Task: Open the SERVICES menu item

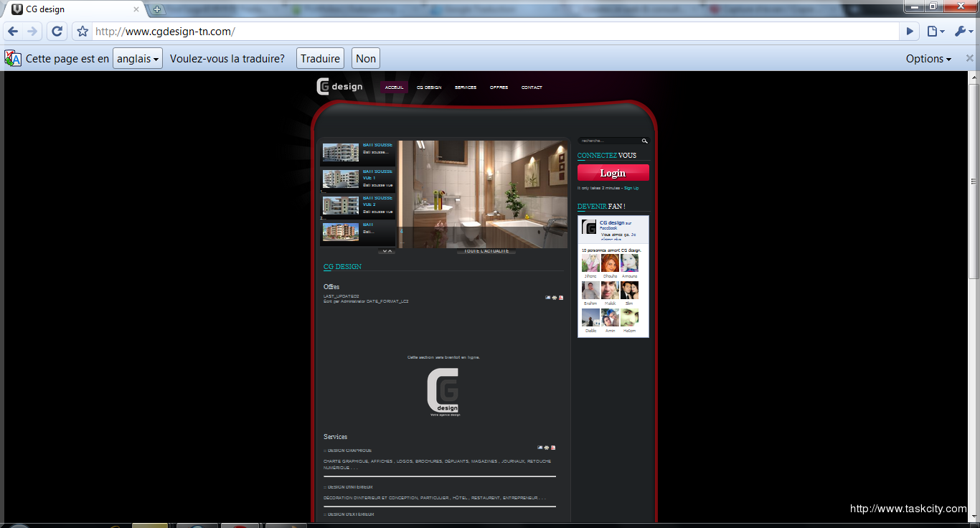Action: click(465, 87)
